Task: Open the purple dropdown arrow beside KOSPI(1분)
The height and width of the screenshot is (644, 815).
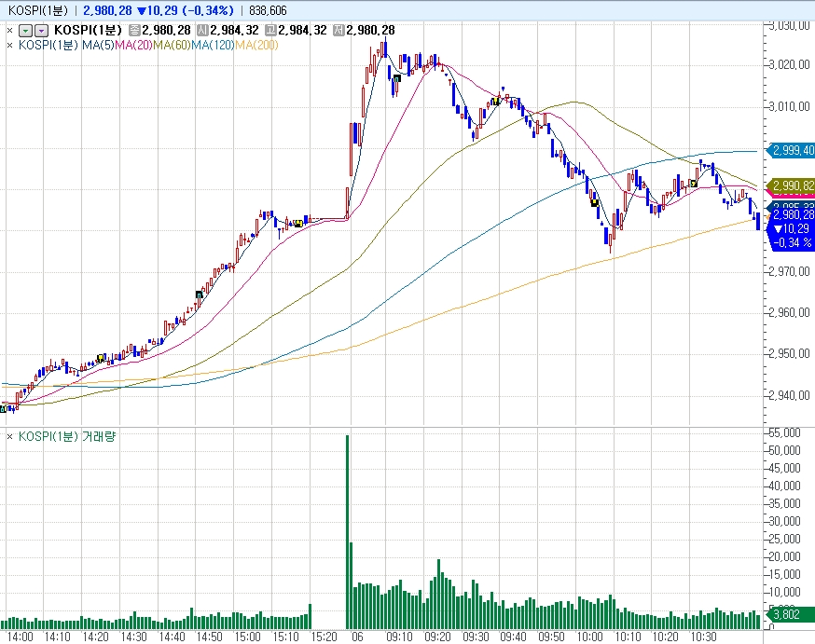Action: [x=40, y=30]
